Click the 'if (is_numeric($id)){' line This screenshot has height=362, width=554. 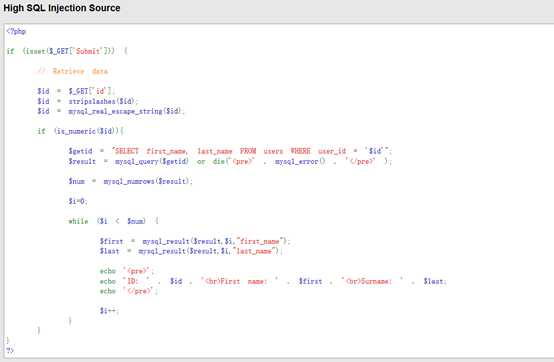click(x=81, y=131)
